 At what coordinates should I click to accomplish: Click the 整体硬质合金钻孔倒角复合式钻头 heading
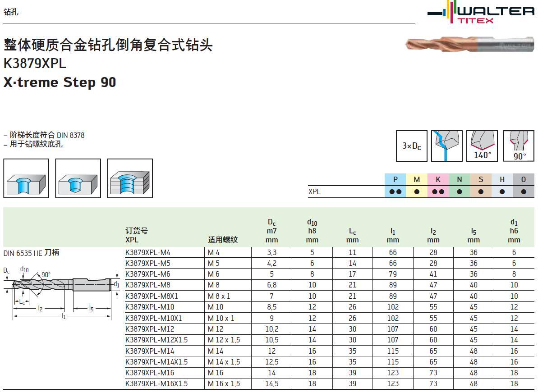pos(108,45)
